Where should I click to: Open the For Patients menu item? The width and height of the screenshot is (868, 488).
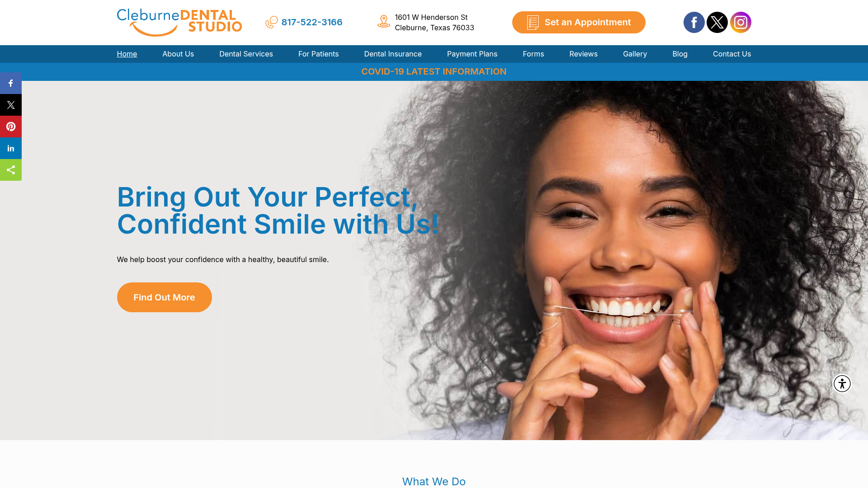[318, 54]
